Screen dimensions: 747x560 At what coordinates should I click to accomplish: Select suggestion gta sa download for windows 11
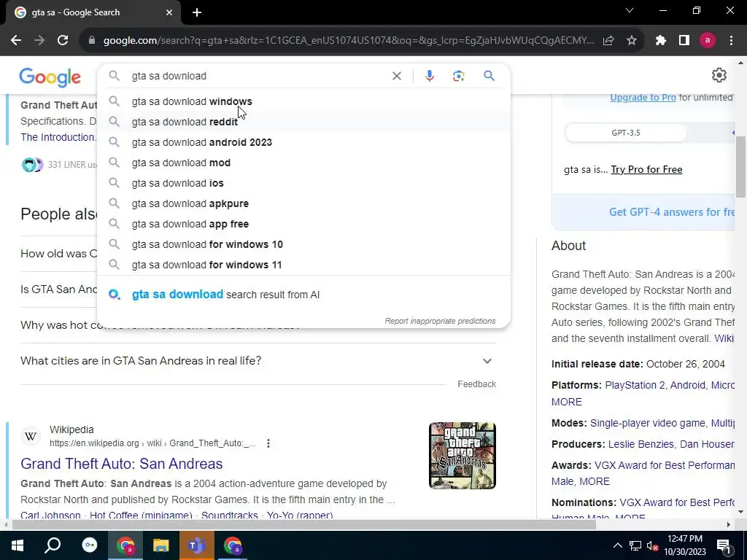[x=304, y=265]
